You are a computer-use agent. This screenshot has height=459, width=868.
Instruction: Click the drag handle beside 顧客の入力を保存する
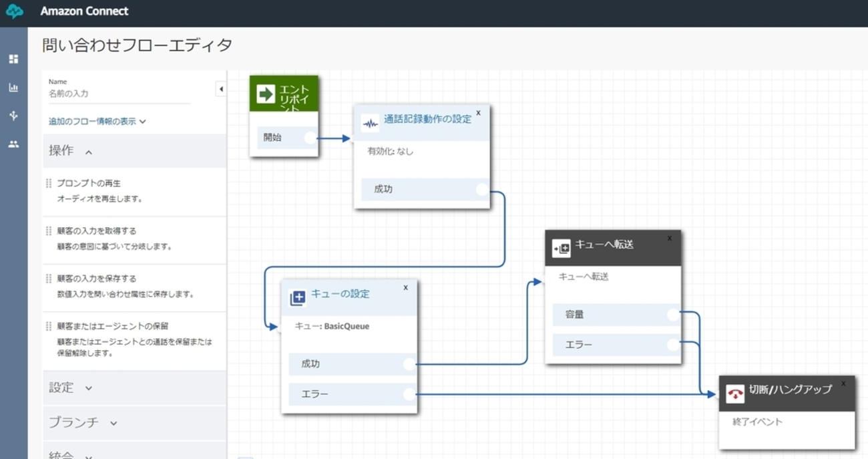(x=49, y=278)
